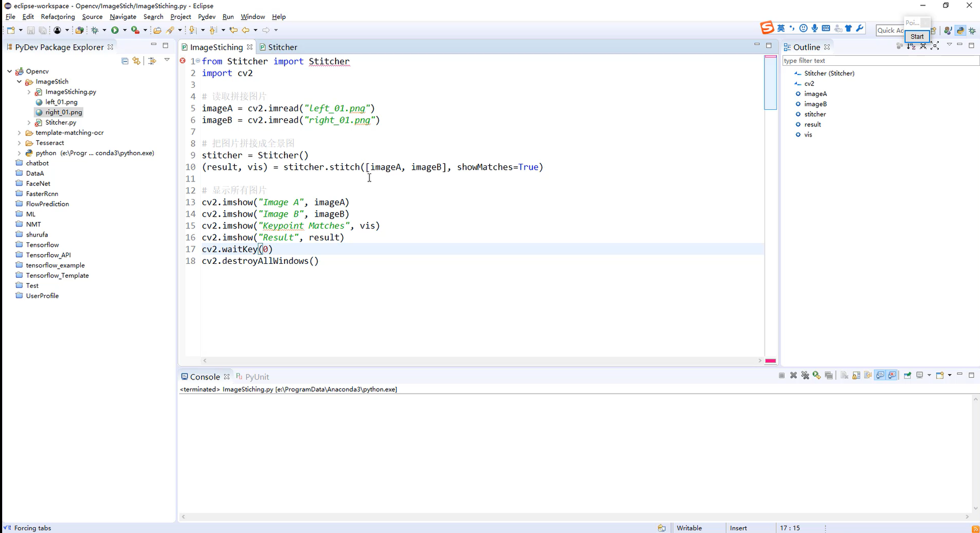Click the Back navigation yellow arrow
The width and height of the screenshot is (980, 533).
(246, 30)
